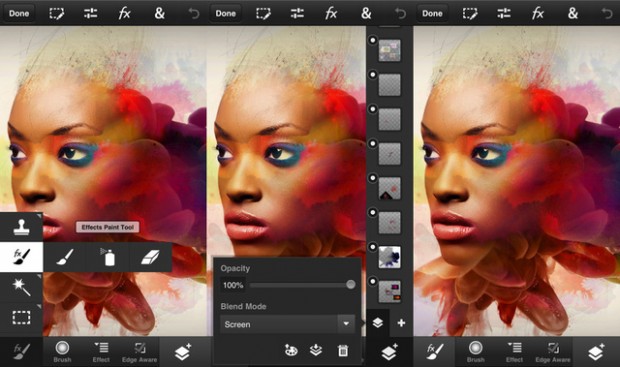Tap Done in the middle screen
This screenshot has height=367, width=620.
[x=226, y=13]
